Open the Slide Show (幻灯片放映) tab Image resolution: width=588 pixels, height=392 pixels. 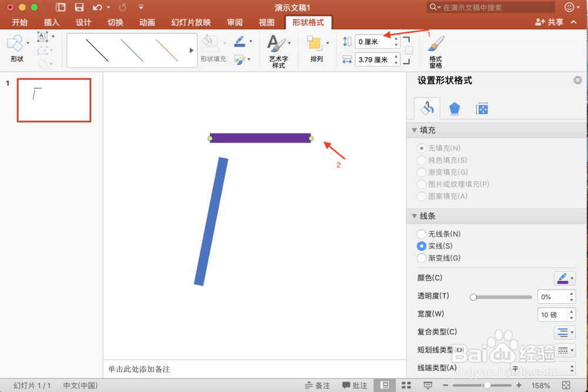(x=191, y=22)
